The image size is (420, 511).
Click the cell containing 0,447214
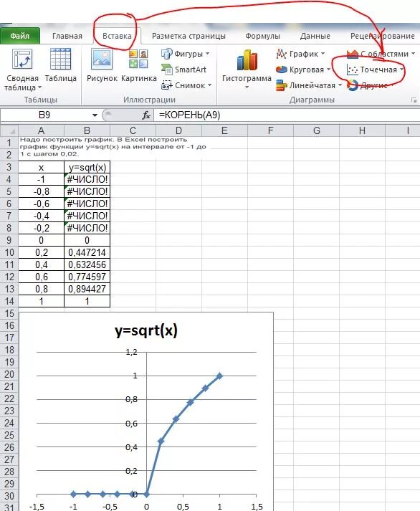(x=87, y=252)
